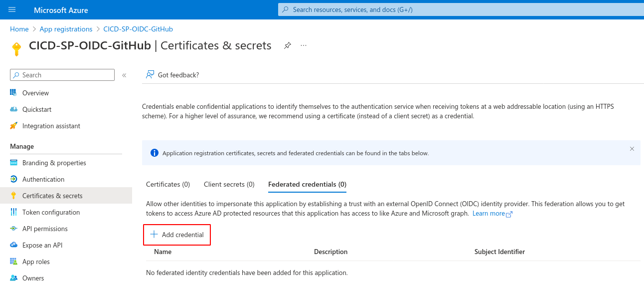Open the Learn more link
The height and width of the screenshot is (289, 644).
click(489, 214)
